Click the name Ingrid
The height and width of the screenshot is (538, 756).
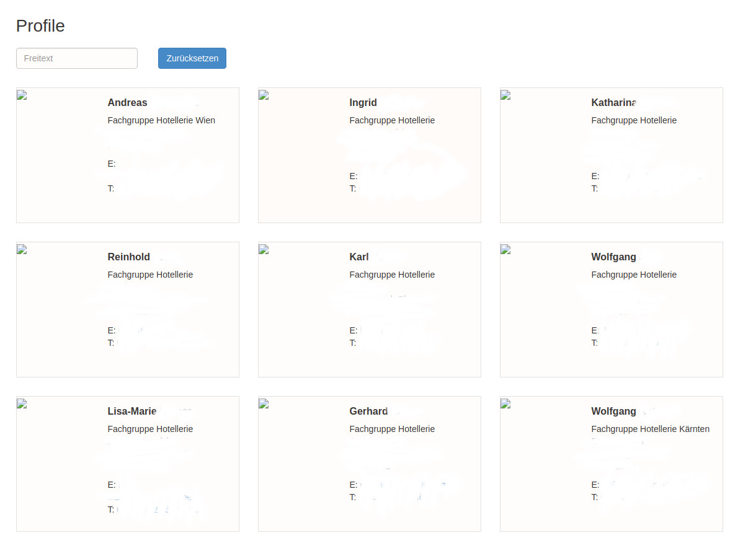[x=363, y=103]
